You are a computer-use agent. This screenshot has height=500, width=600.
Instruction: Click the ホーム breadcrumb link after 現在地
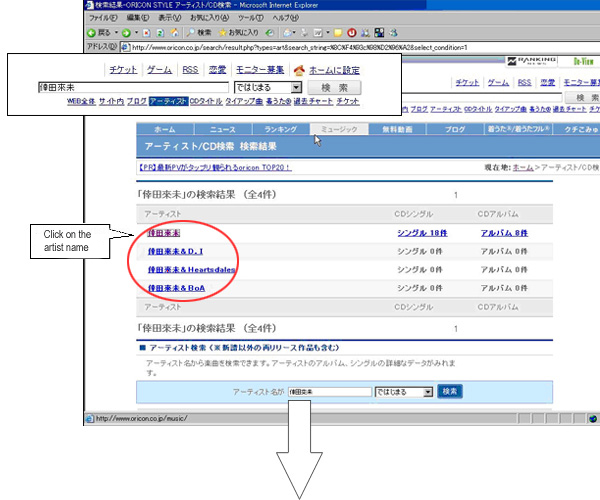(x=523, y=168)
